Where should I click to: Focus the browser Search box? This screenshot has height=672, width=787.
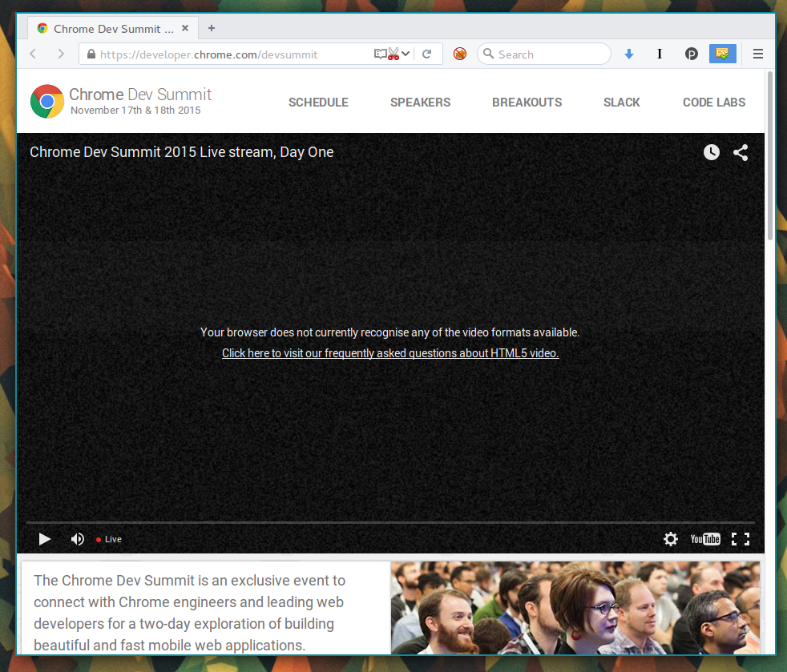(x=544, y=54)
